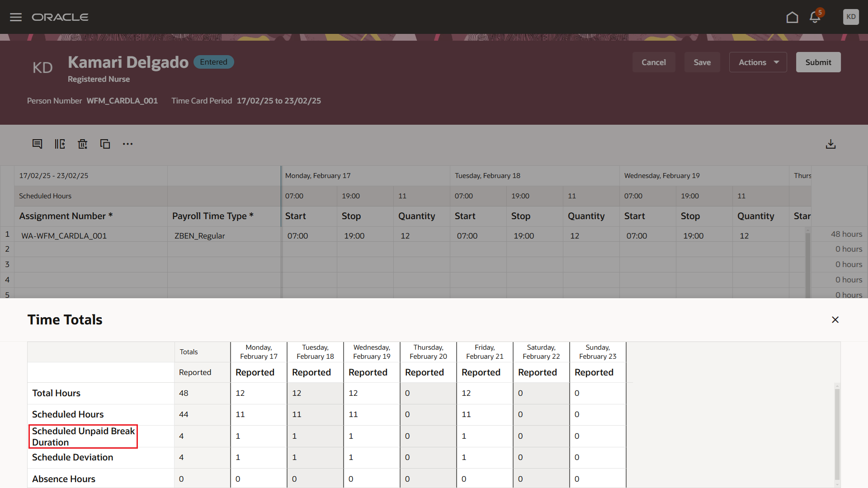Viewport: 868px width, 488px height.
Task: Click the Oracle logo
Action: click(60, 17)
